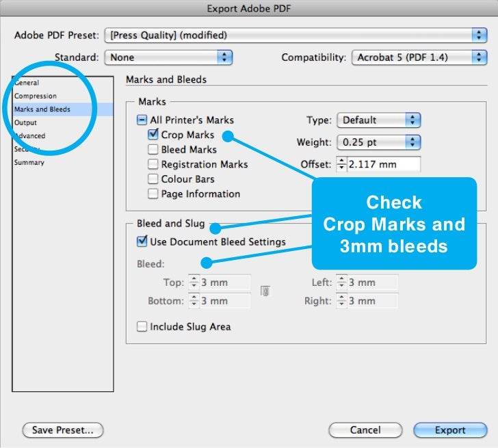Click the Left bleed stepper
This screenshot has width=498, height=448.
(341, 282)
